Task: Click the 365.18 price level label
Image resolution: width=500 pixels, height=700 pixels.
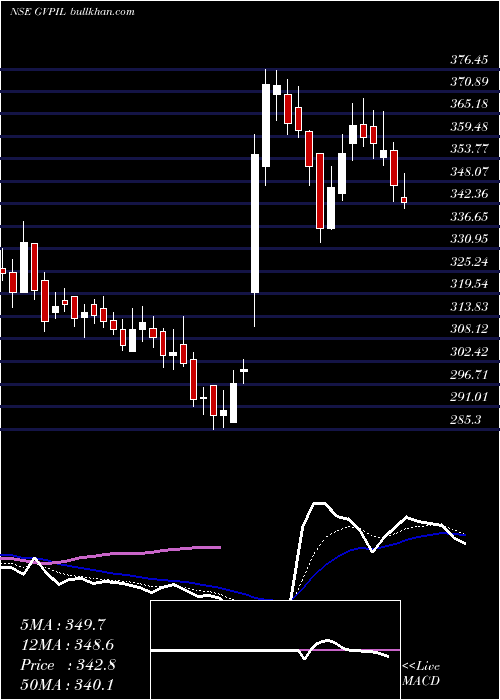Action: pyautogui.click(x=469, y=104)
